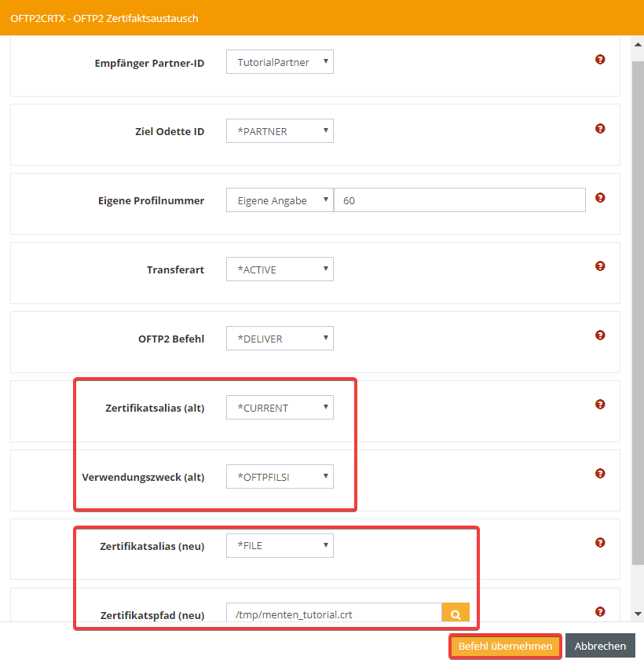This screenshot has width=644, height=667.
Task: Open the Empfänger Partner-ID dropdown
Action: coord(280,62)
